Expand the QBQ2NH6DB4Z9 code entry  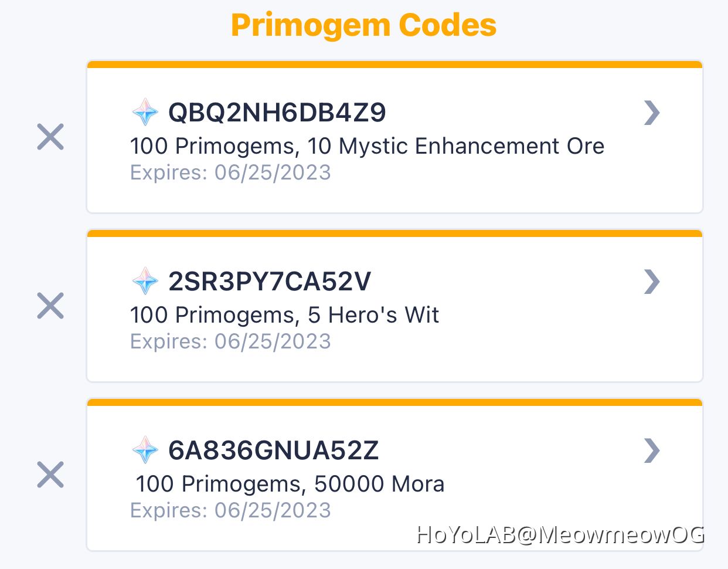tap(652, 113)
